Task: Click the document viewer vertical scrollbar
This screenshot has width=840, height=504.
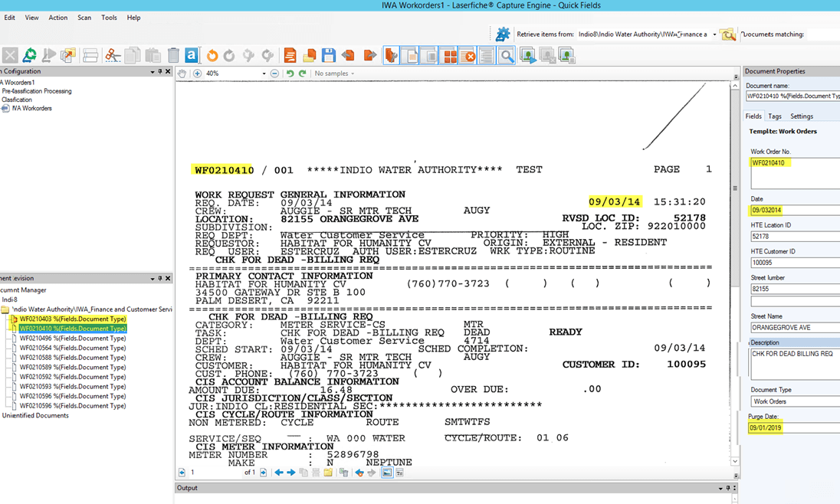Action: click(735, 188)
